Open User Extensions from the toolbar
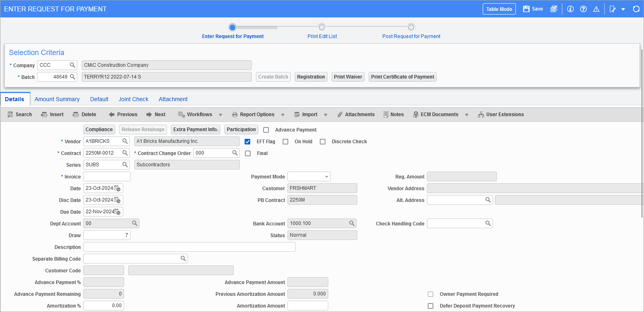The width and height of the screenshot is (644, 312). [x=500, y=115]
